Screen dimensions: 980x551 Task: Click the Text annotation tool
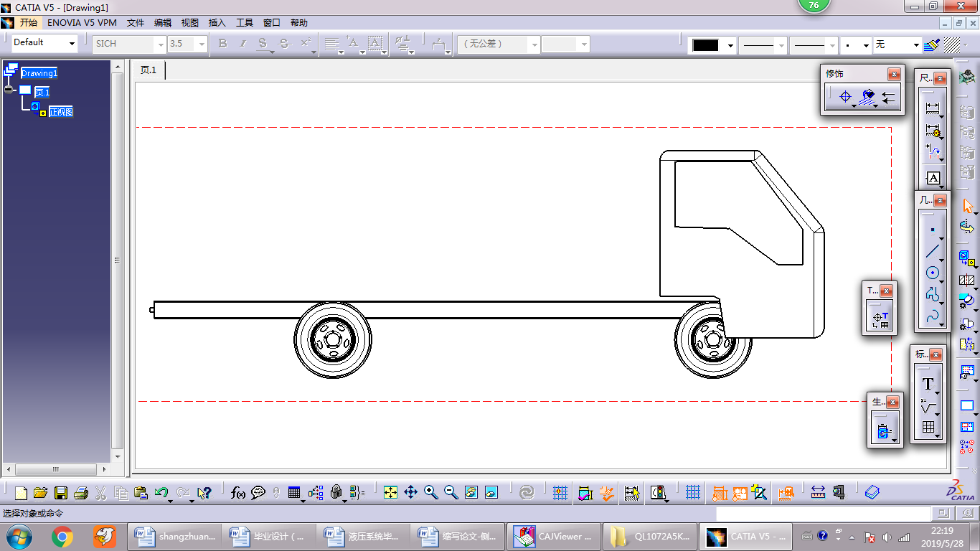(928, 385)
